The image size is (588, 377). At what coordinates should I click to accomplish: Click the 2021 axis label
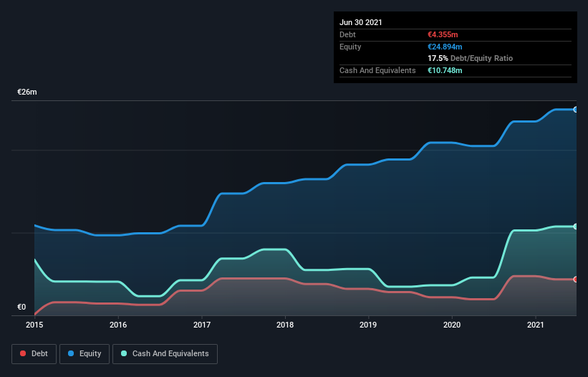536,325
